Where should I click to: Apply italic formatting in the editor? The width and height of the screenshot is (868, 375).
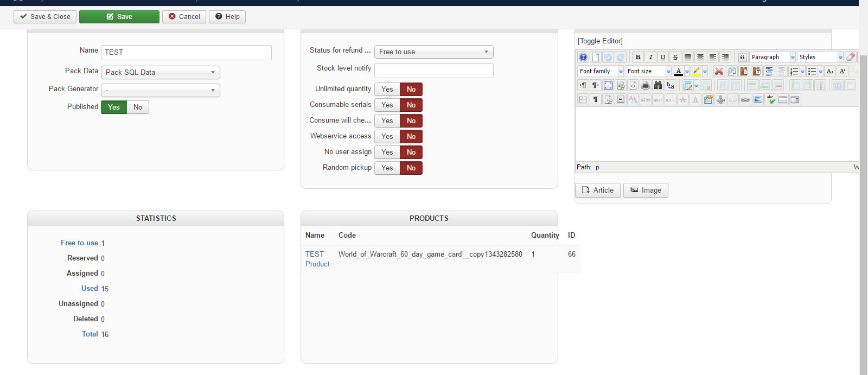click(x=650, y=57)
